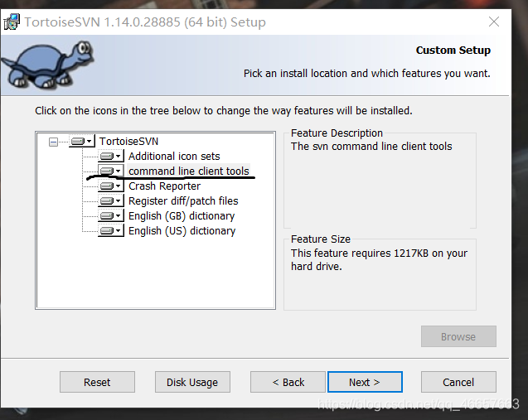Image resolution: width=528 pixels, height=420 pixels.
Task: Go back with the Back button
Action: coord(288,382)
